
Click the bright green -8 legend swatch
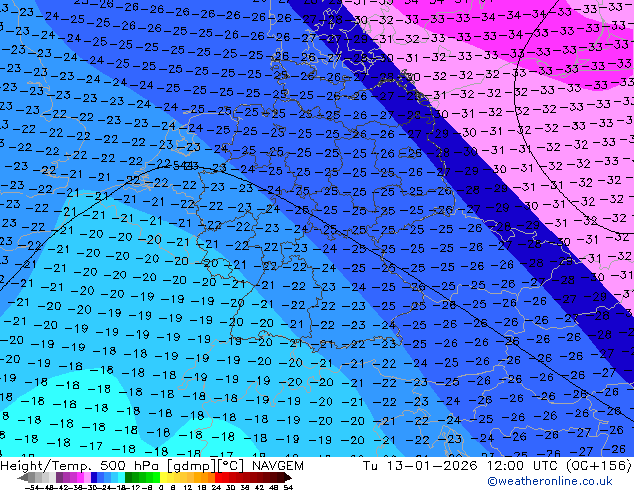156,477
